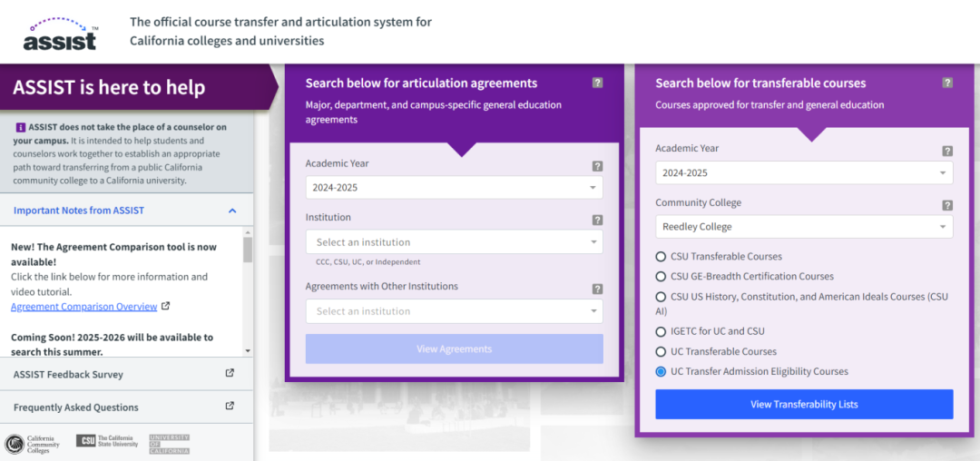980x461 pixels.
Task: Click external link icon for Frequently Asked Questions
Action: (230, 406)
